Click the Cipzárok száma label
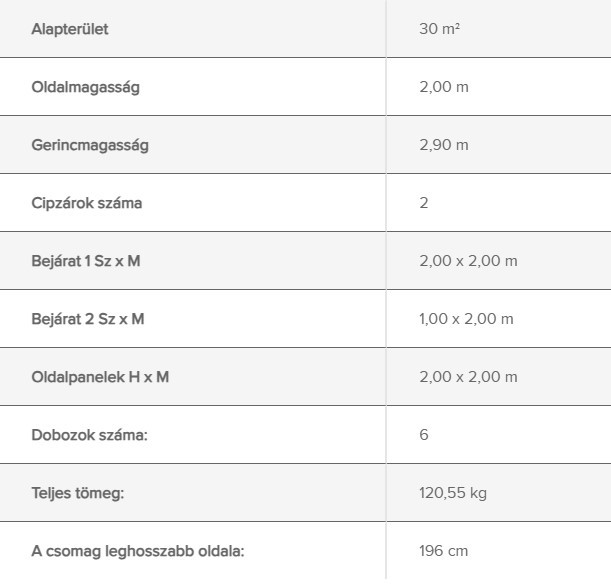The width and height of the screenshot is (611, 584). click(87, 203)
